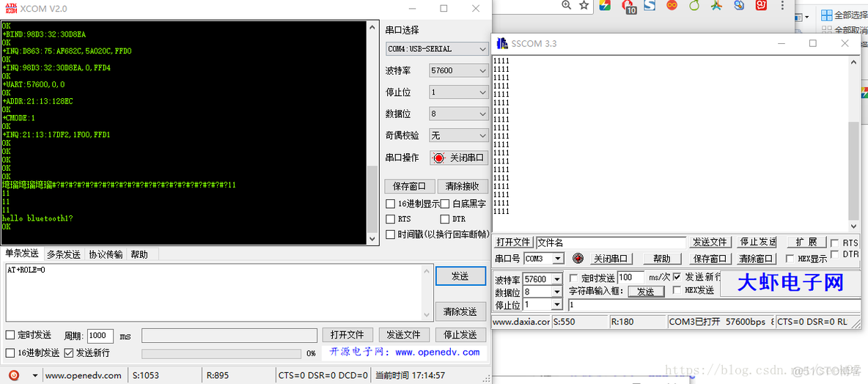Open the COM4:USB-SERIAL port dropdown

pos(437,48)
